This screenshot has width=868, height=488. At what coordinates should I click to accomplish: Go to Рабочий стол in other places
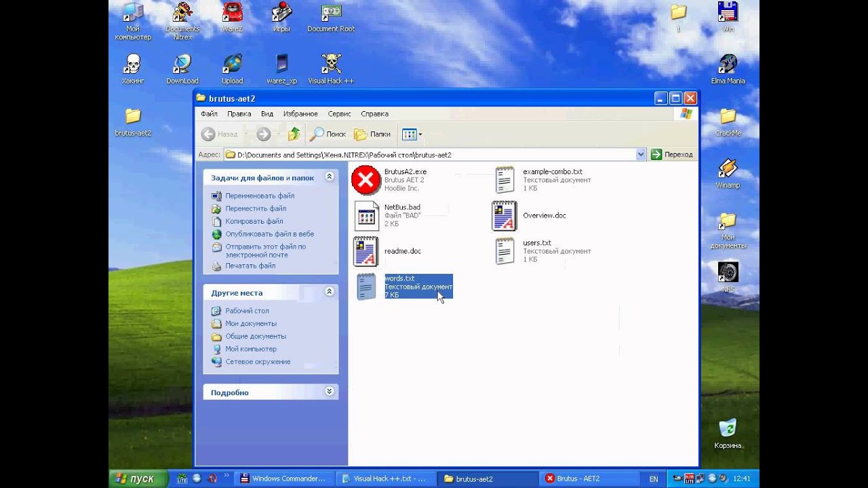click(247, 311)
